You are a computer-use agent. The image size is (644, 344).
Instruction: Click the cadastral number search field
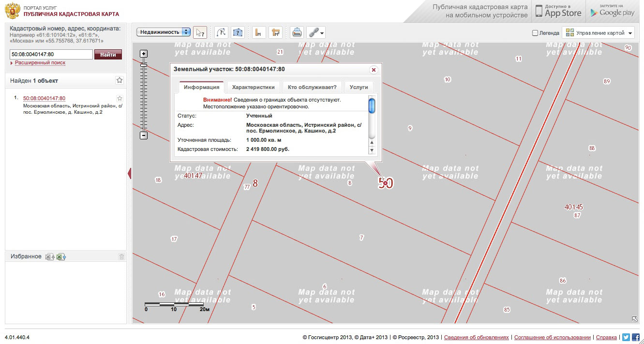coord(51,55)
